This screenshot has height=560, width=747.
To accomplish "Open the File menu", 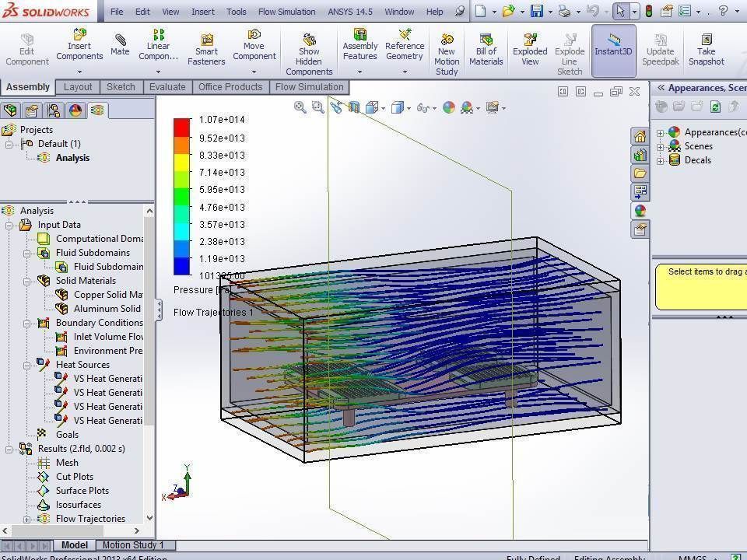I will (x=117, y=12).
